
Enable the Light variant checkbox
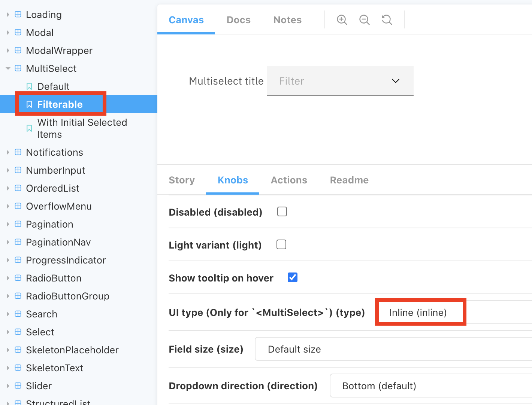click(281, 244)
